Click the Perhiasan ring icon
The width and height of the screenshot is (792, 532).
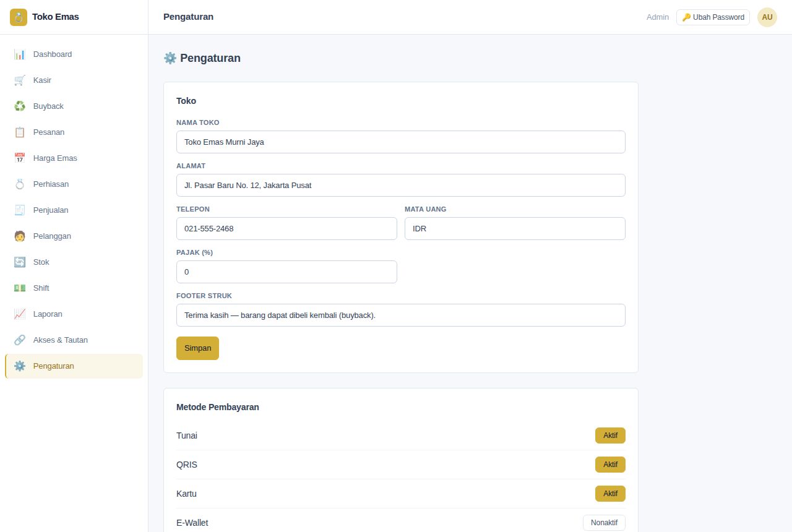[x=20, y=184]
